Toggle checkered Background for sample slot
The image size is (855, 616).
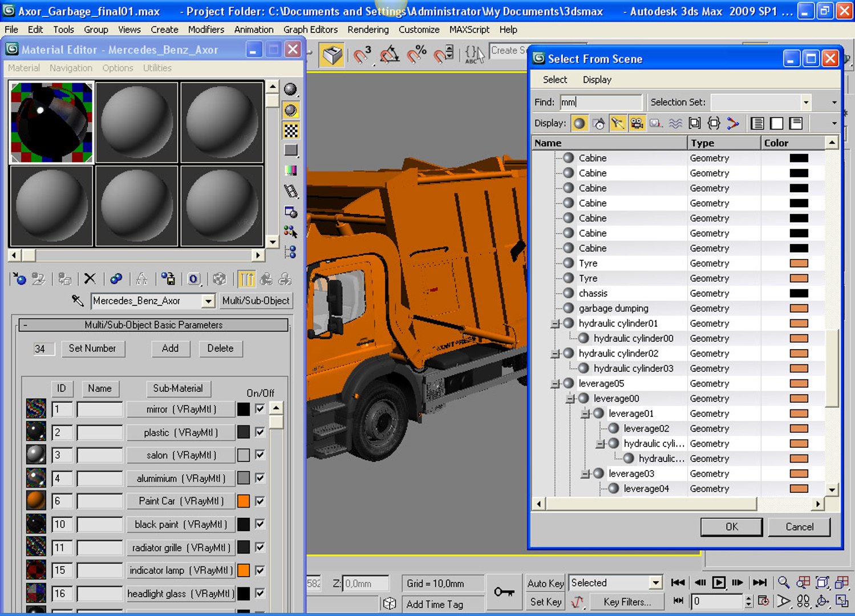291,131
